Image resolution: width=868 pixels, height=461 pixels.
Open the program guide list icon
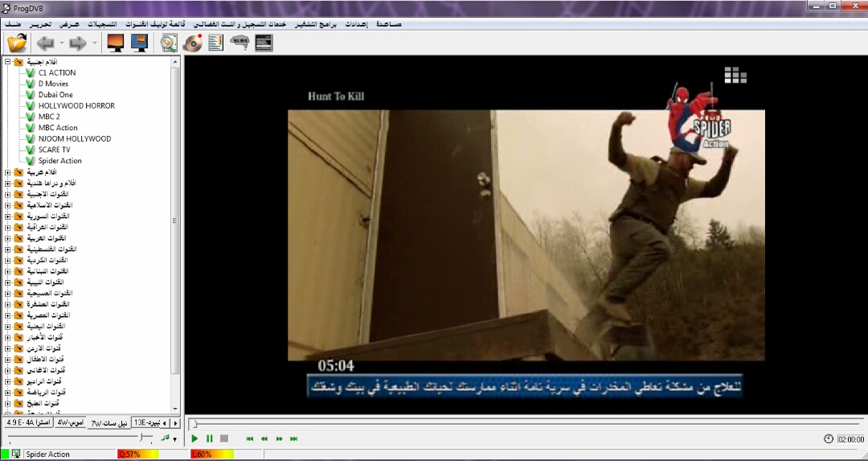click(x=215, y=43)
